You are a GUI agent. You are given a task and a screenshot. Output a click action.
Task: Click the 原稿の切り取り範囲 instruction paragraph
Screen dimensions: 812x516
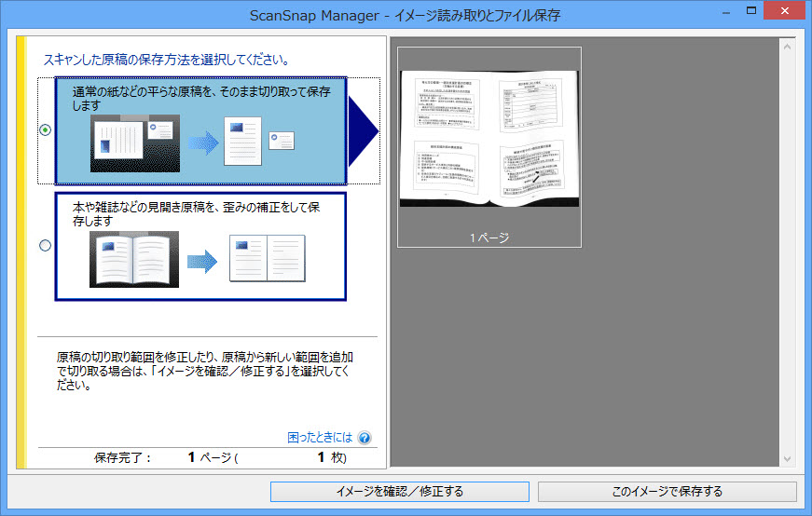205,371
